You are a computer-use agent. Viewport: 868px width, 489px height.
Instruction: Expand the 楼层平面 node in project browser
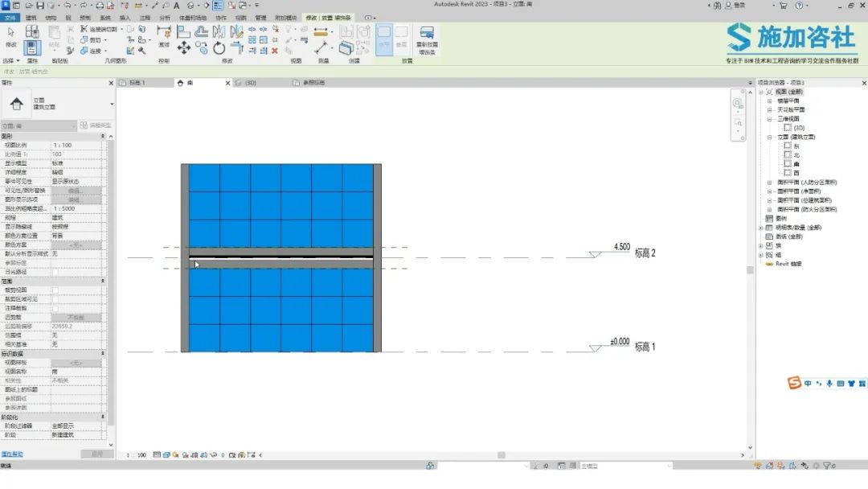pyautogui.click(x=769, y=101)
